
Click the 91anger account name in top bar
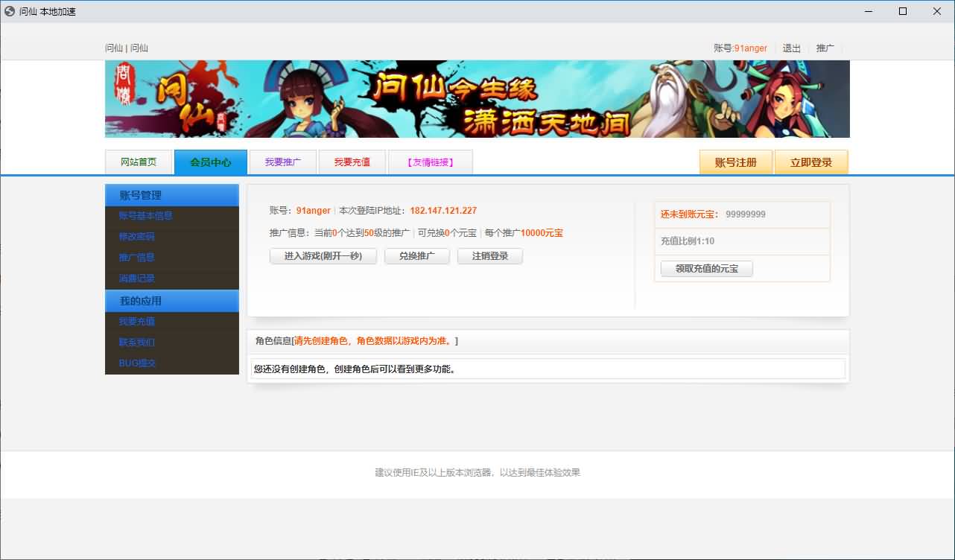pos(751,48)
